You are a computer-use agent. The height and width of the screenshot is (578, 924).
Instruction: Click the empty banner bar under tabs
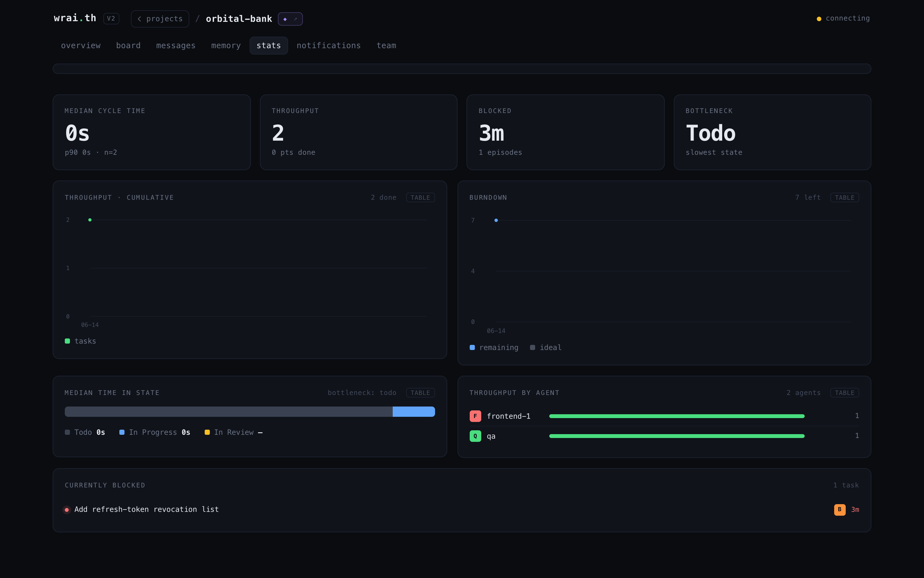[462, 69]
